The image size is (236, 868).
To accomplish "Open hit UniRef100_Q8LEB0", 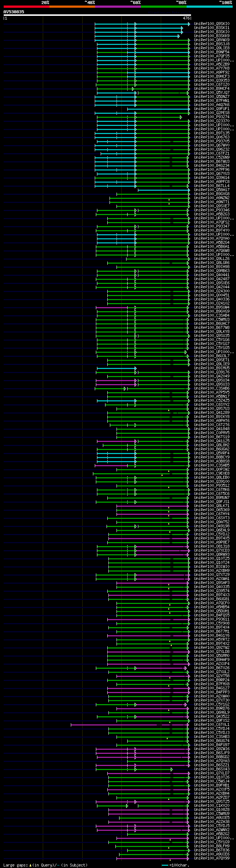I will [x=212, y=478].
